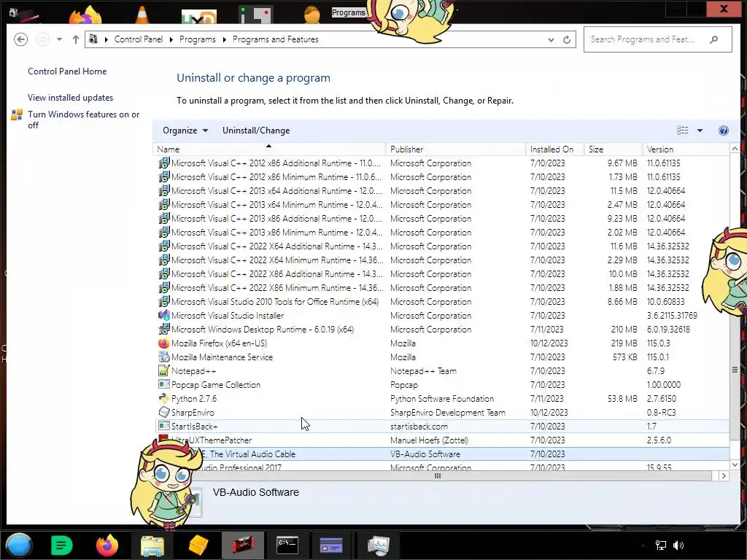Click the scroll down arrow
The height and width of the screenshot is (560, 747).
[735, 464]
